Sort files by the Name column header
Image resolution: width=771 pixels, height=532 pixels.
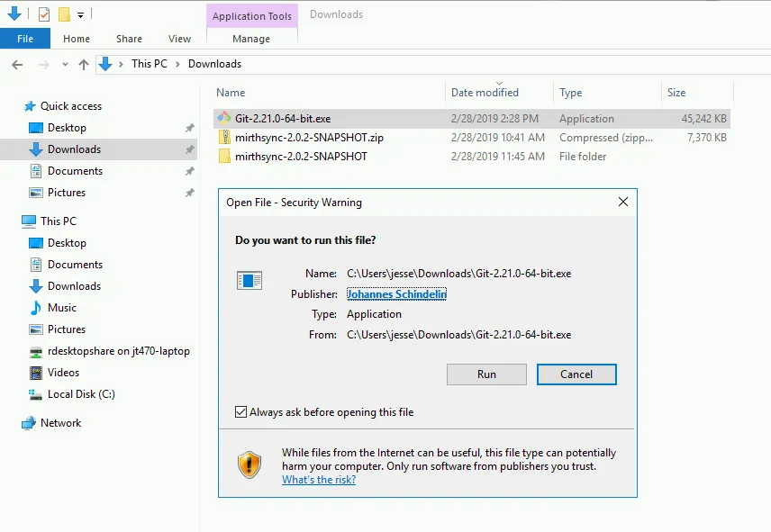(231, 93)
